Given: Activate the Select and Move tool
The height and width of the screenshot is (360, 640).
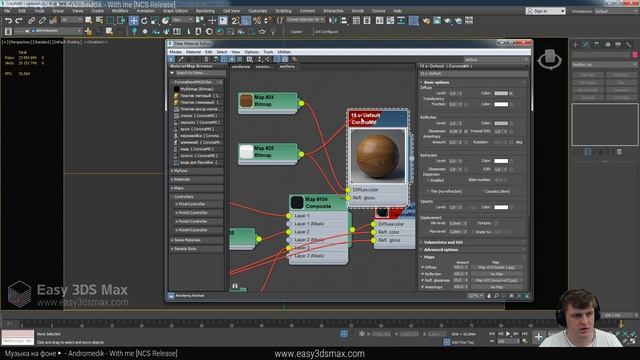Looking at the screenshot, I should [133, 20].
